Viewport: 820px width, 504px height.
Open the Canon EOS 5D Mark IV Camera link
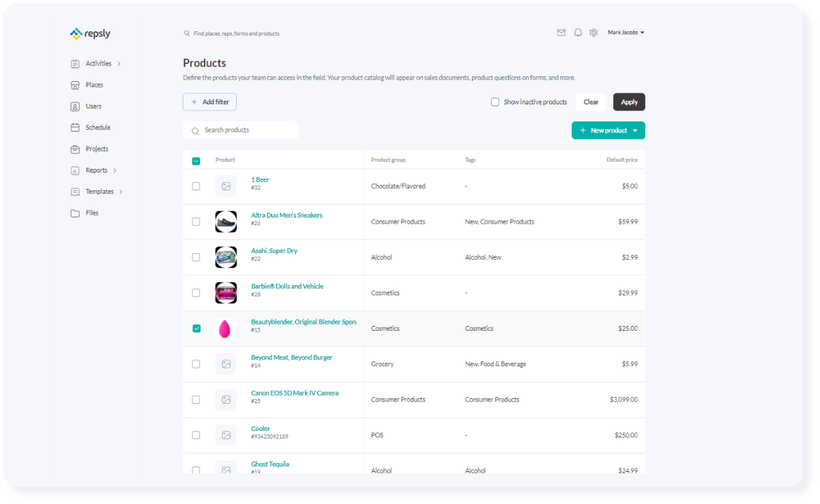tap(295, 393)
